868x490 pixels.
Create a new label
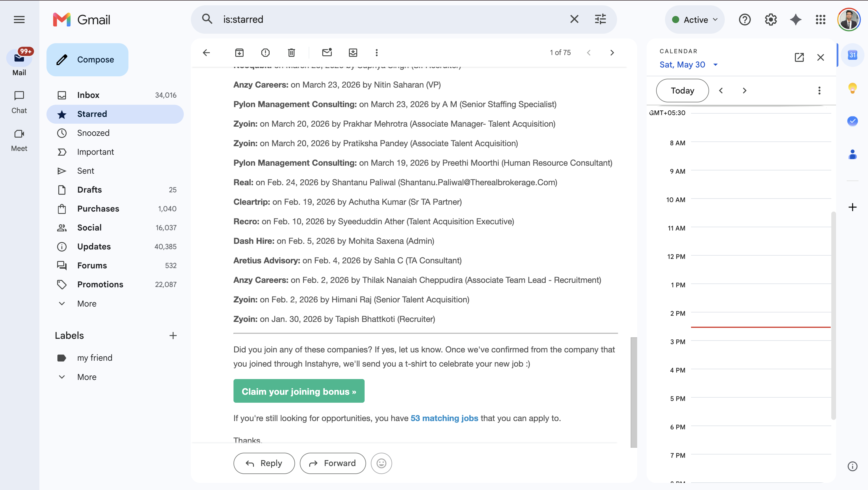173,336
